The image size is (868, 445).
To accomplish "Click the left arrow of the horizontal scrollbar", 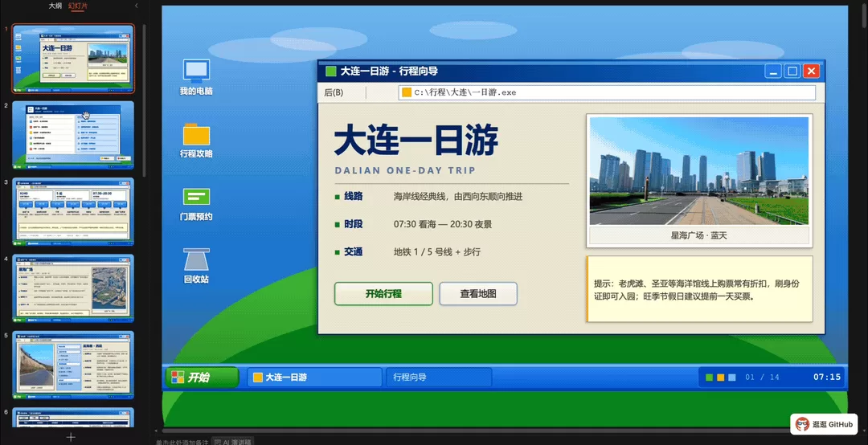I will click(x=156, y=430).
